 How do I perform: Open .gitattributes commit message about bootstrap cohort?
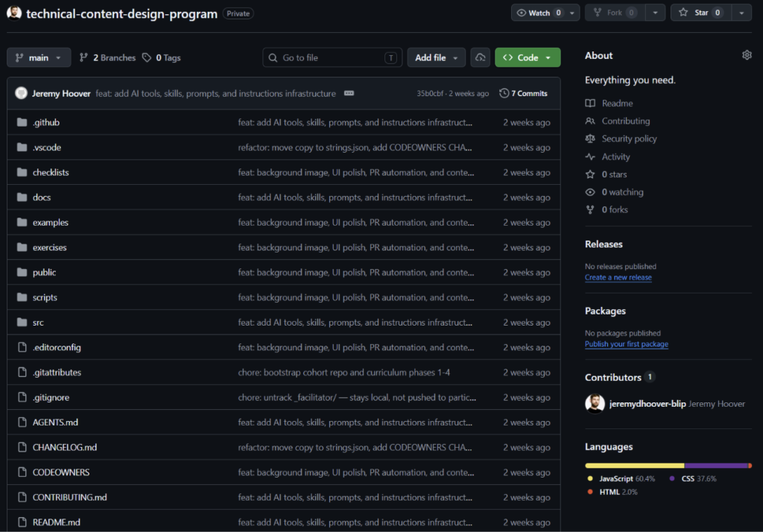(343, 373)
